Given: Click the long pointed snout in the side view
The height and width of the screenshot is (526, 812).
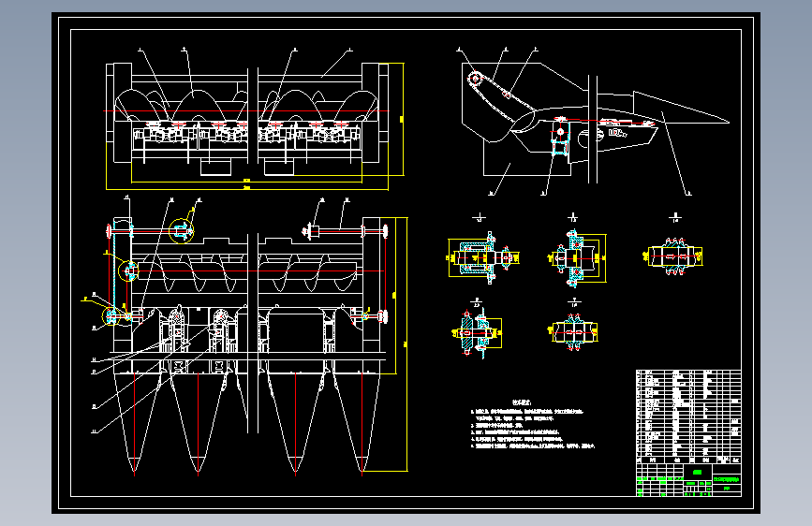Looking at the screenshot, I should 682,109.
